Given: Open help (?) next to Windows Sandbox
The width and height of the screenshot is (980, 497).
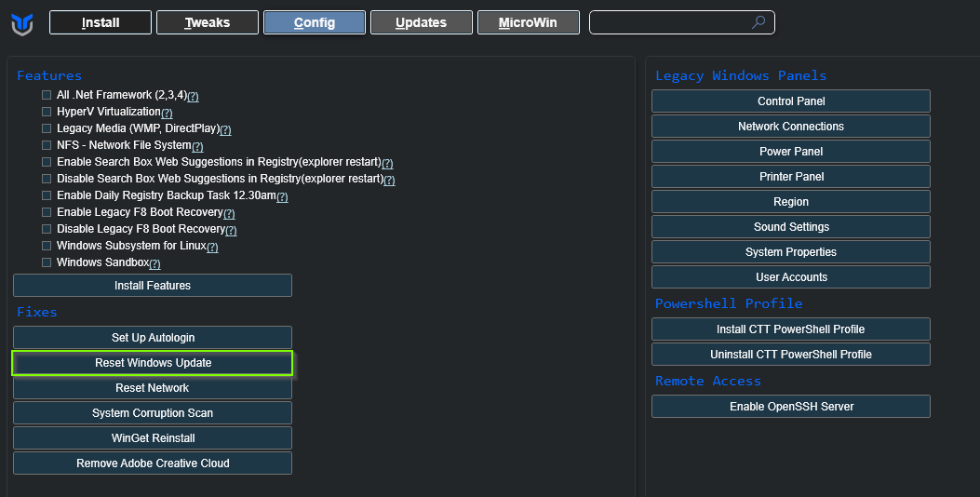Looking at the screenshot, I should coord(155,263).
